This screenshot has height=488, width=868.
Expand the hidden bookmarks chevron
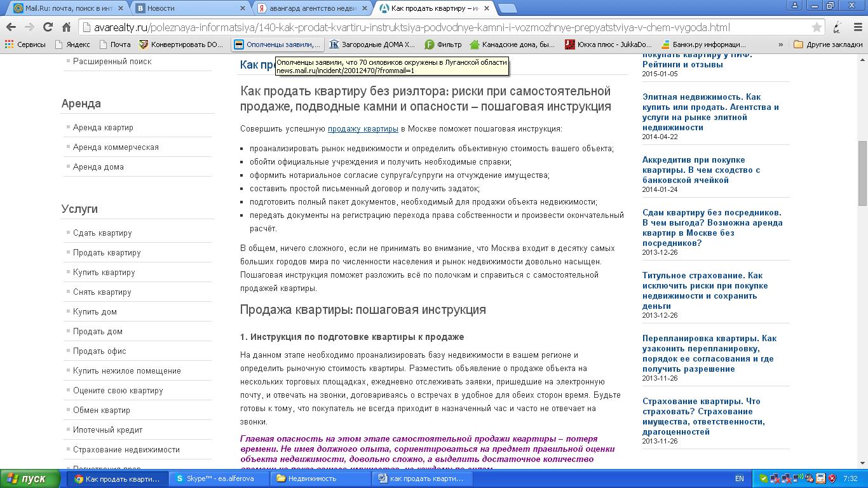pos(781,44)
